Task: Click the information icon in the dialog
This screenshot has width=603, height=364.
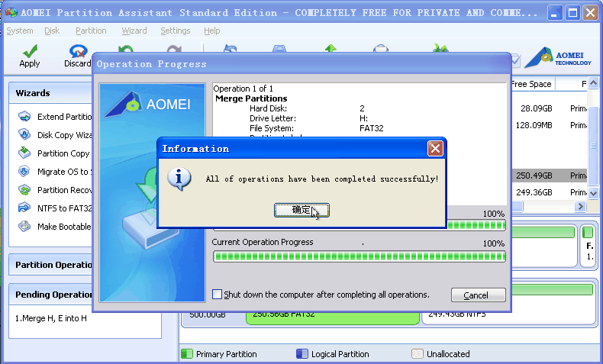Action: (179, 179)
